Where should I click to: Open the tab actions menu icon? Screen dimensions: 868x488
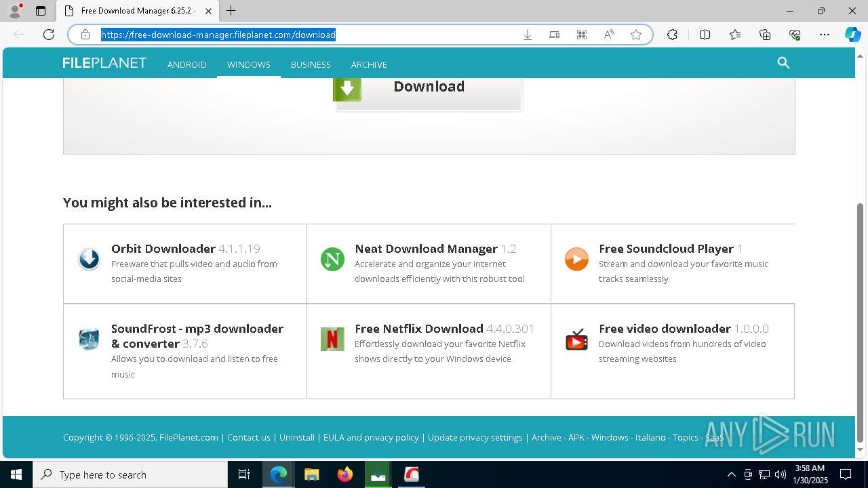click(41, 11)
